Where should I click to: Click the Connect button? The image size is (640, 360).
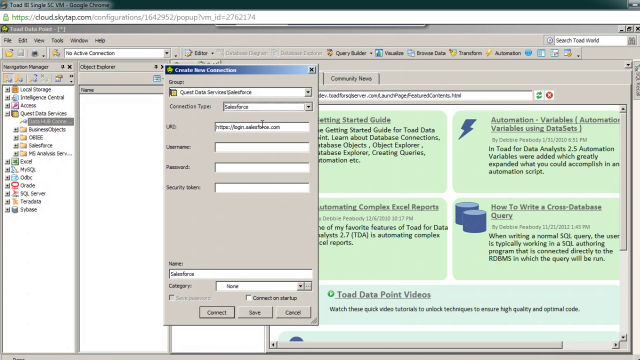(217, 312)
